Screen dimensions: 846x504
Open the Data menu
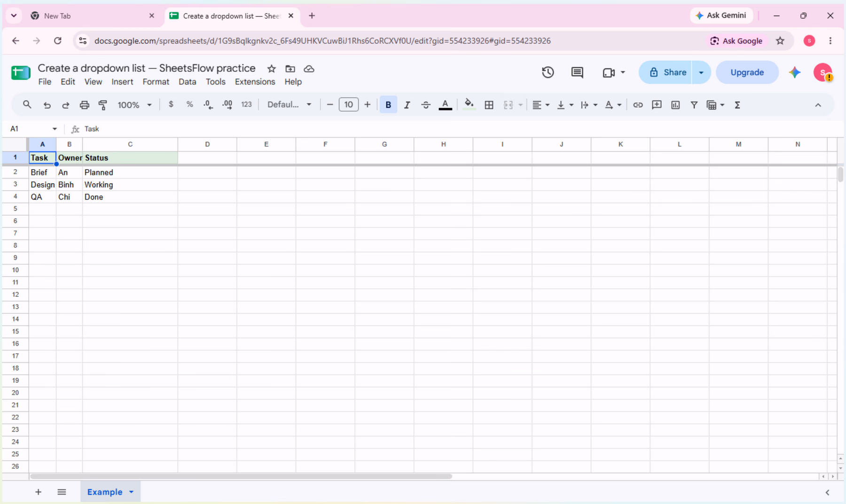click(x=187, y=82)
